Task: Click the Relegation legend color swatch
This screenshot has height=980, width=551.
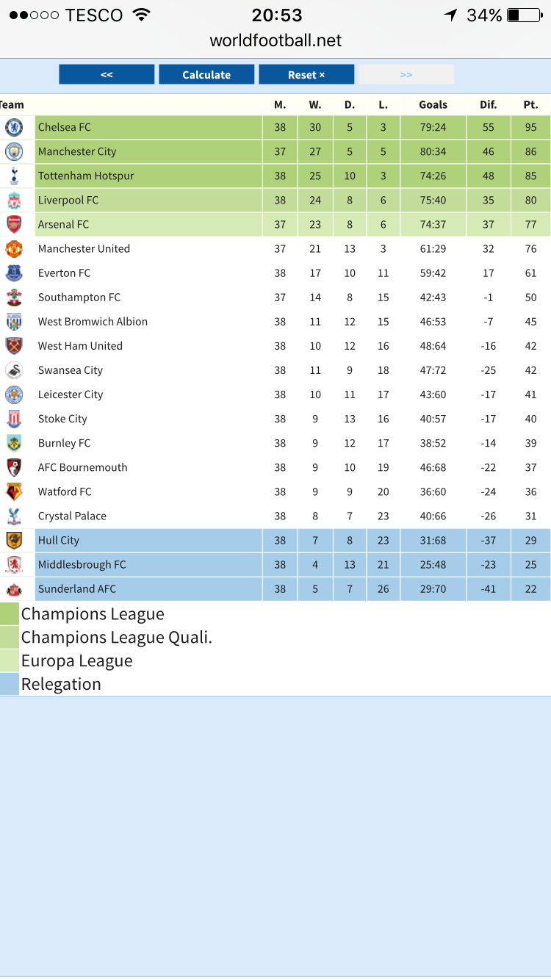Action: tap(10, 684)
